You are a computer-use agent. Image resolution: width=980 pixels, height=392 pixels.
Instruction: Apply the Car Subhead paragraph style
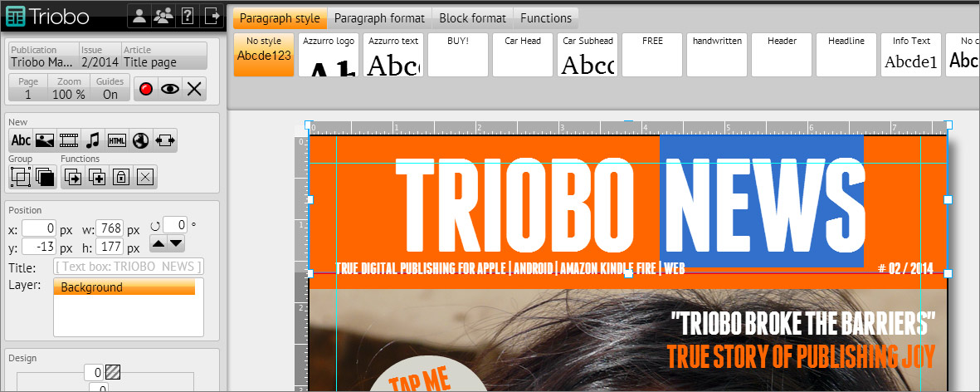(x=588, y=55)
